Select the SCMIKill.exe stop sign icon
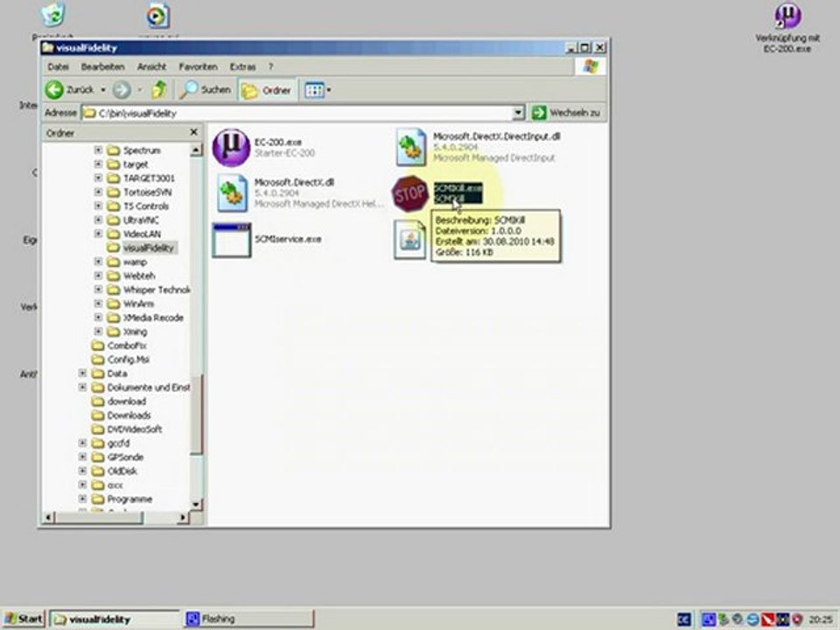Viewport: 840px width, 630px height. [409, 193]
